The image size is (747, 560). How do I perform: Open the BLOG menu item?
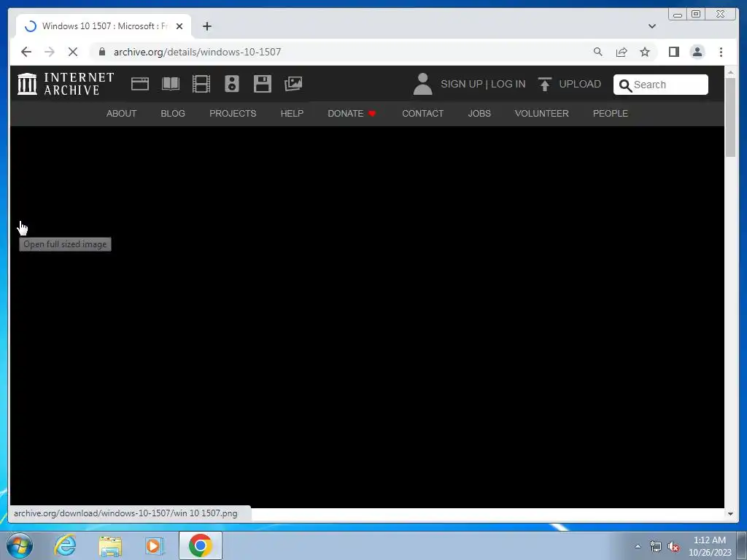[x=173, y=114]
